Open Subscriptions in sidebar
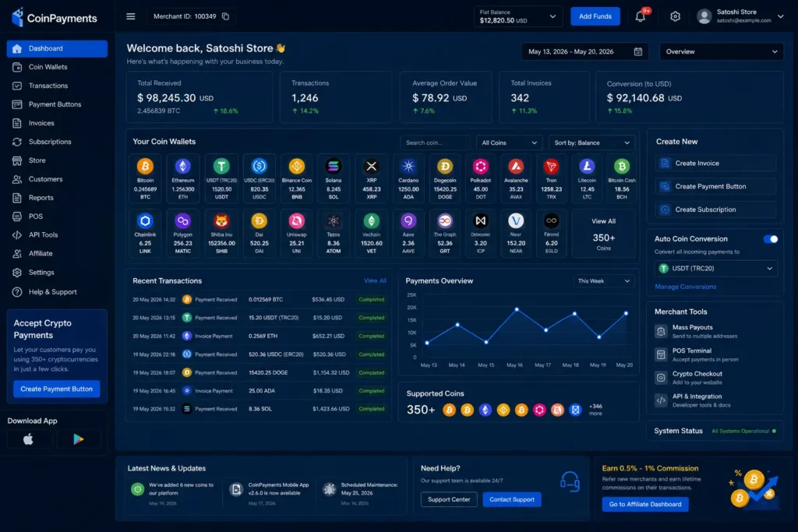 (57, 142)
